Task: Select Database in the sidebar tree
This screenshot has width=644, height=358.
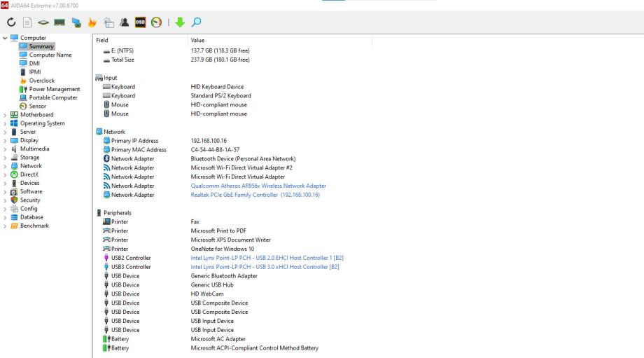Action: tap(31, 217)
